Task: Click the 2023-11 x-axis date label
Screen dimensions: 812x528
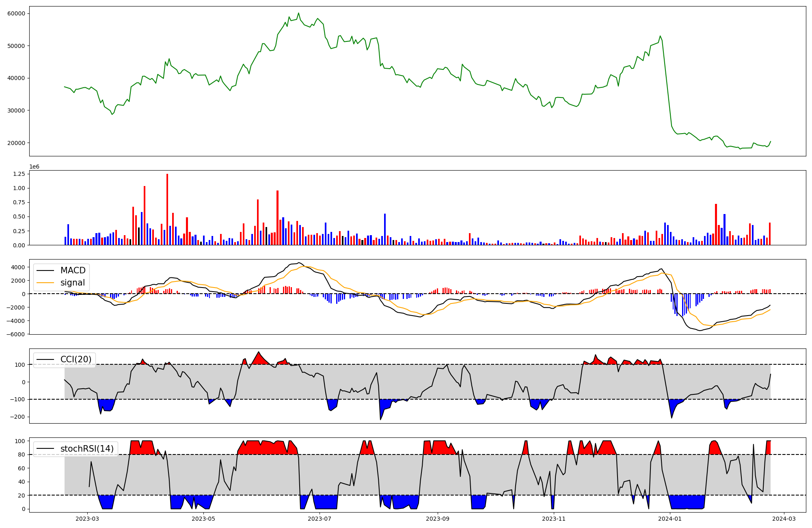Action: (554, 519)
